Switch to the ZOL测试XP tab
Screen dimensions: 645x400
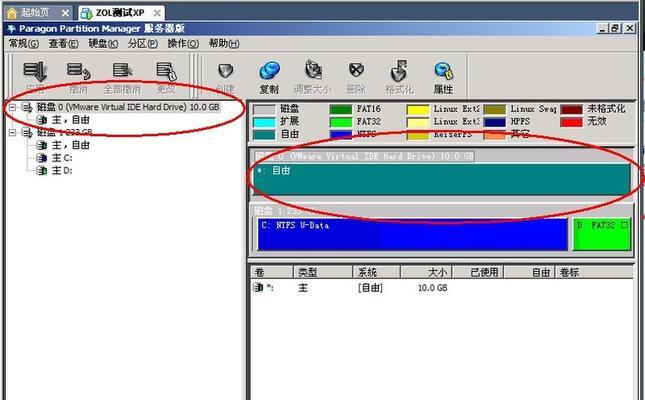click(120, 13)
